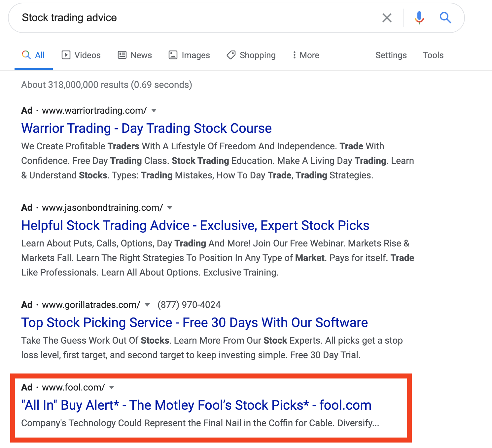Open Top Stock Picking Service ad link

pos(194,322)
